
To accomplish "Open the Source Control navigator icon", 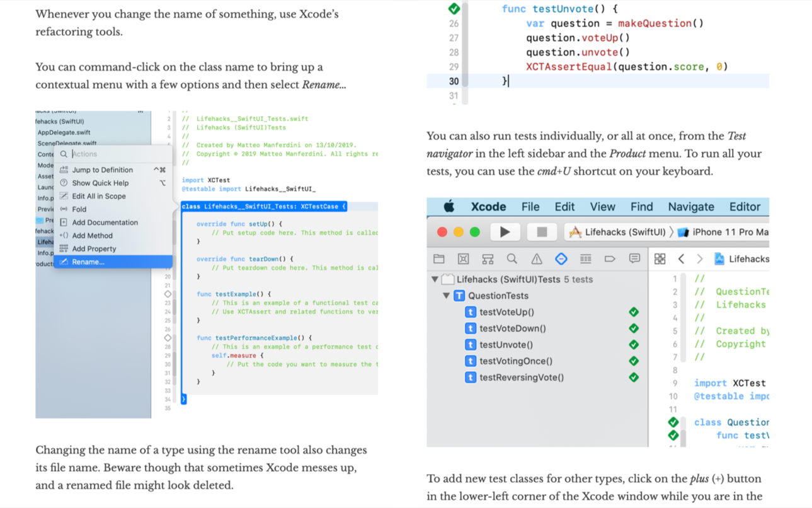I will coord(463,259).
